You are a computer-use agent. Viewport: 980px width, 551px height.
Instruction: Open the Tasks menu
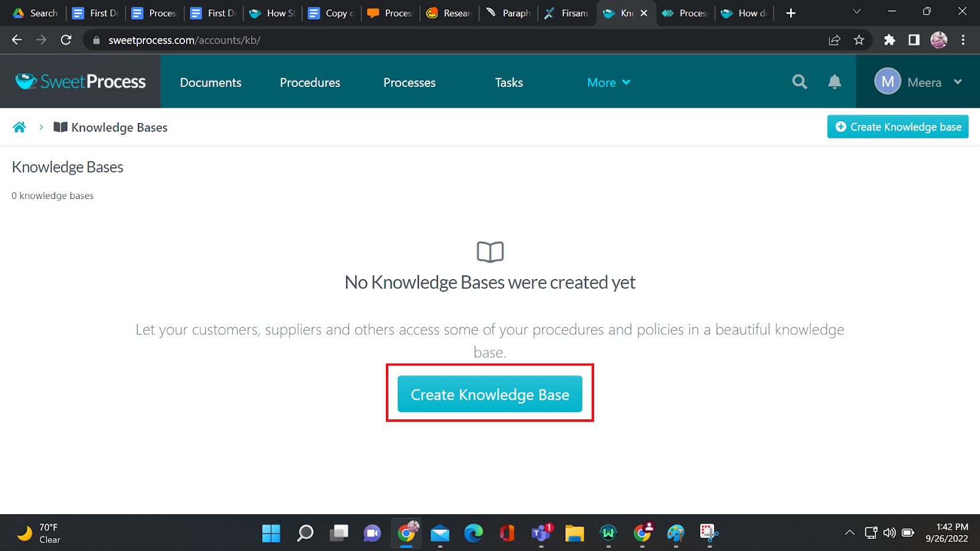[x=509, y=82]
